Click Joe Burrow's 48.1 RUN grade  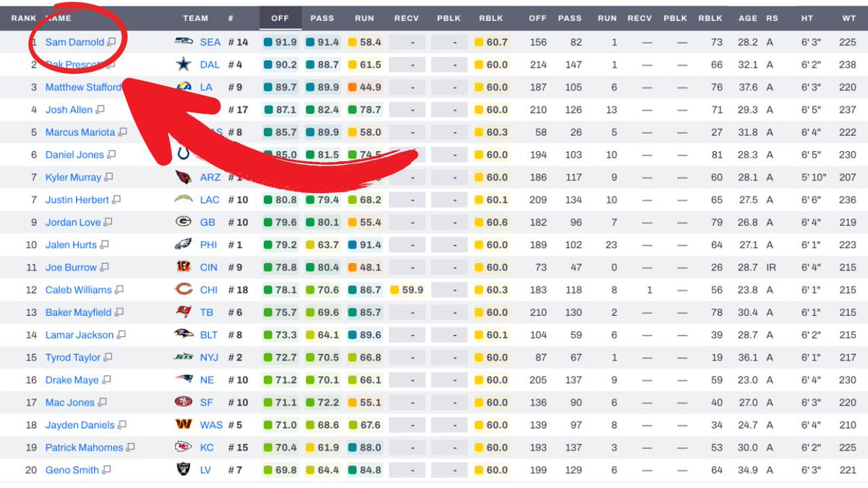point(365,267)
